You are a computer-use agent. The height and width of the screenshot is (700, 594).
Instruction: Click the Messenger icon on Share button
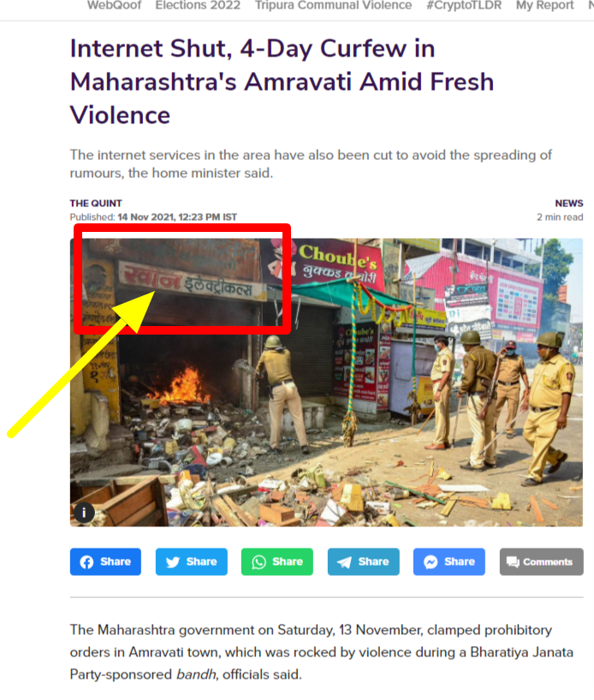point(431,562)
